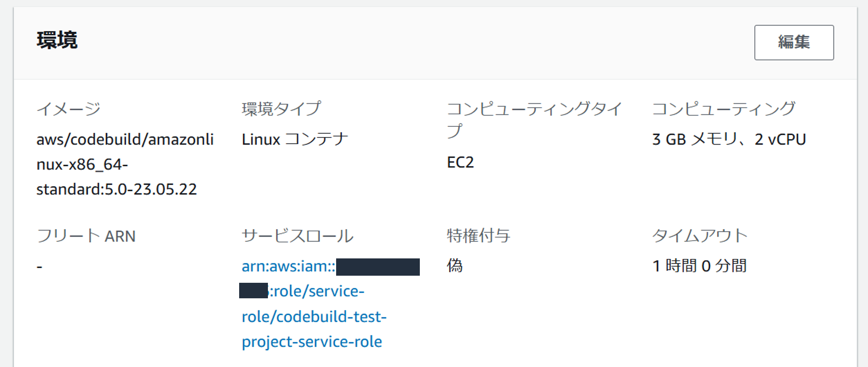This screenshot has height=367, width=868.
Task: Click the 環境タイプ label
Action: [x=281, y=108]
